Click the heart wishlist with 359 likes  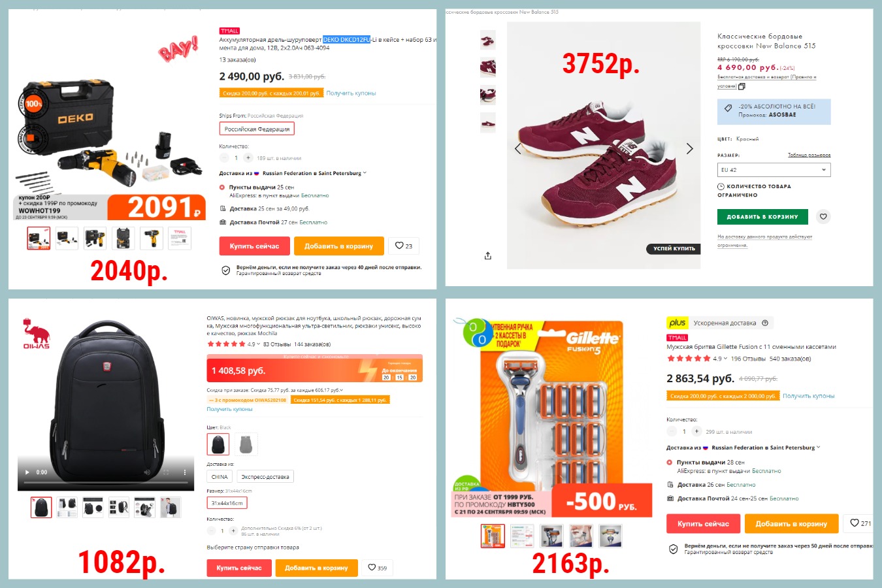click(377, 568)
